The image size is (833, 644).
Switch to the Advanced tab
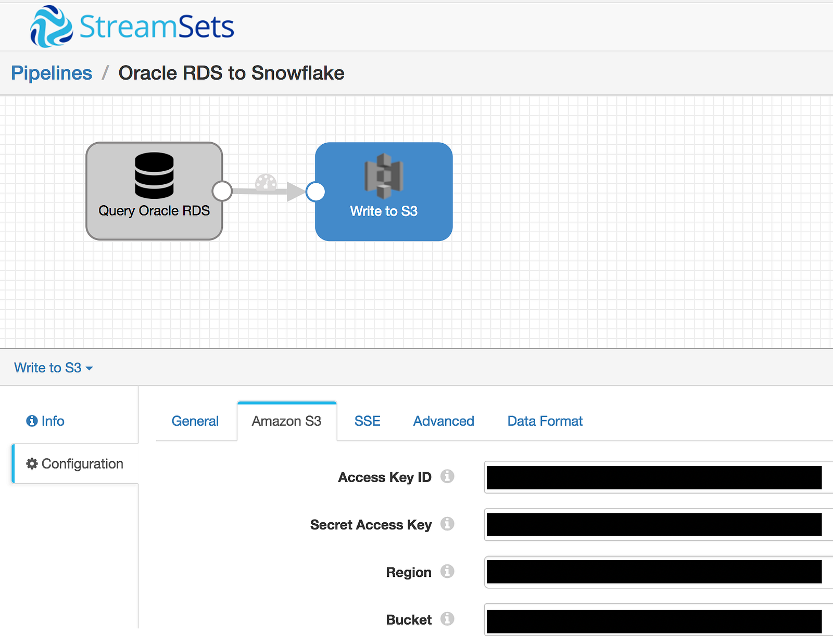point(444,421)
